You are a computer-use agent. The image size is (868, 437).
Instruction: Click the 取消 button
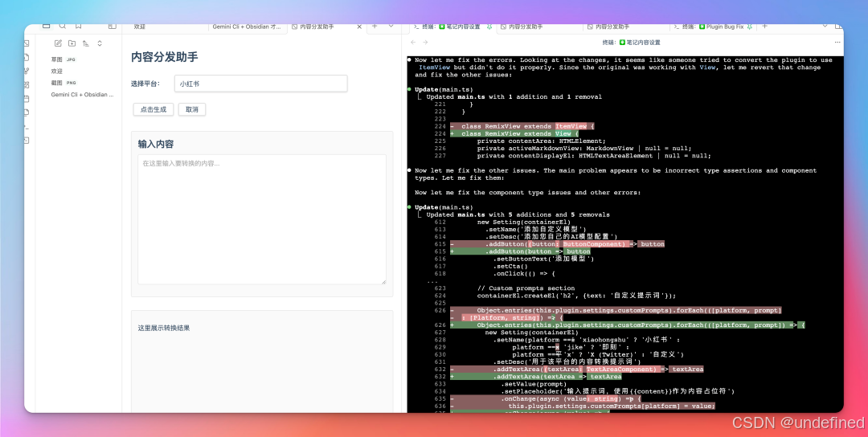click(x=192, y=109)
